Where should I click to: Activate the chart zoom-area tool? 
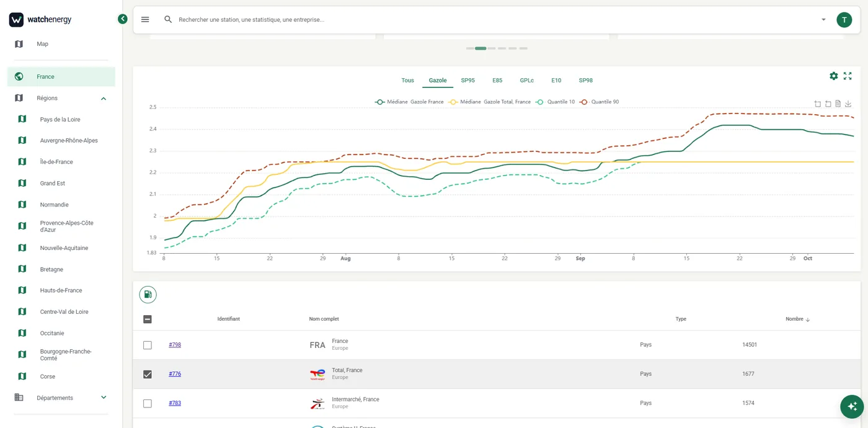coord(818,104)
